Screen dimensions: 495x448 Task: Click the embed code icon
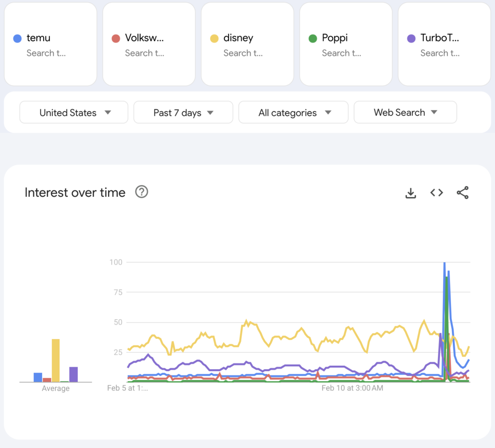coord(437,193)
